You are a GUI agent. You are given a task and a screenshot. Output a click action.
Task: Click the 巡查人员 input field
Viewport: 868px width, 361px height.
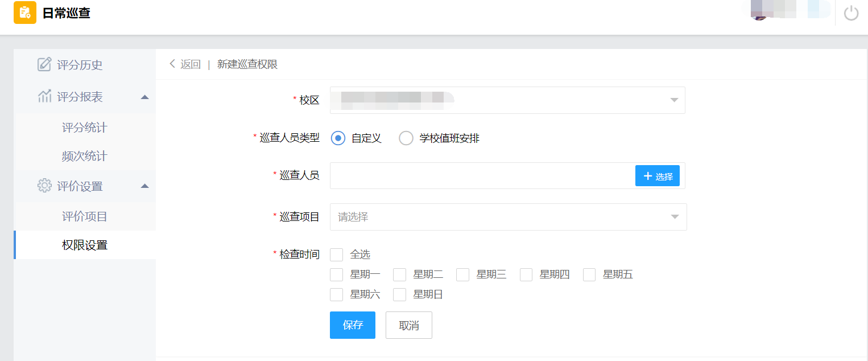[481, 176]
